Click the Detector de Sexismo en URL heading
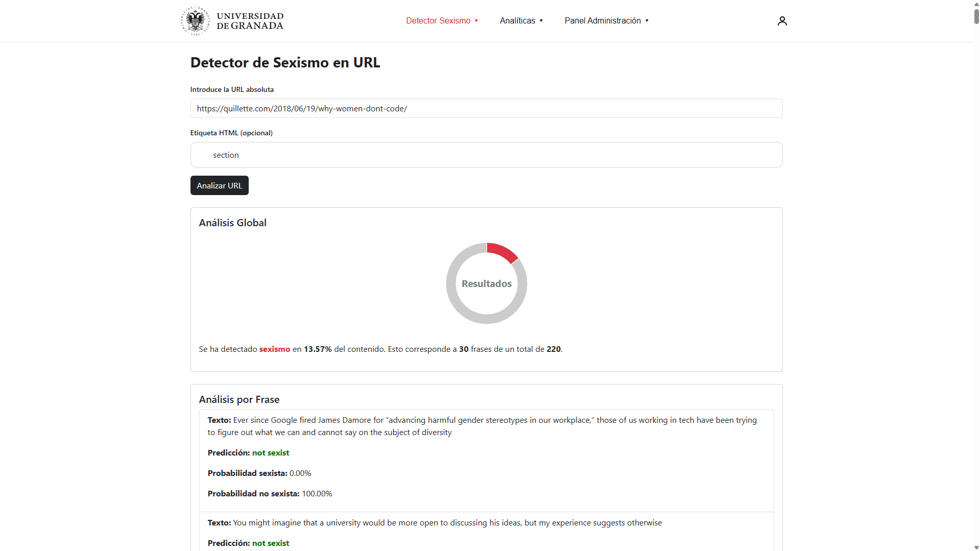 click(285, 62)
